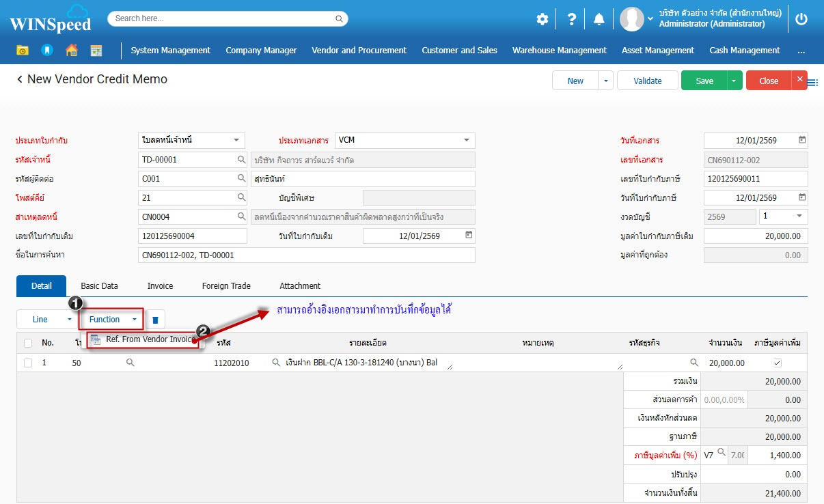The width and height of the screenshot is (824, 504).
Task: Click the power logout icon
Action: 801,19
